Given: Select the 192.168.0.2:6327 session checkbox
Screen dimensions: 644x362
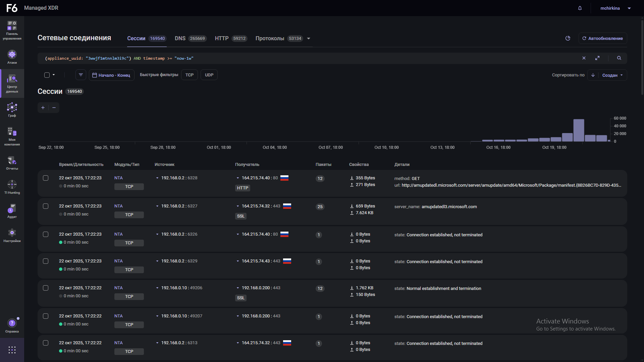Looking at the screenshot, I should point(46,206).
